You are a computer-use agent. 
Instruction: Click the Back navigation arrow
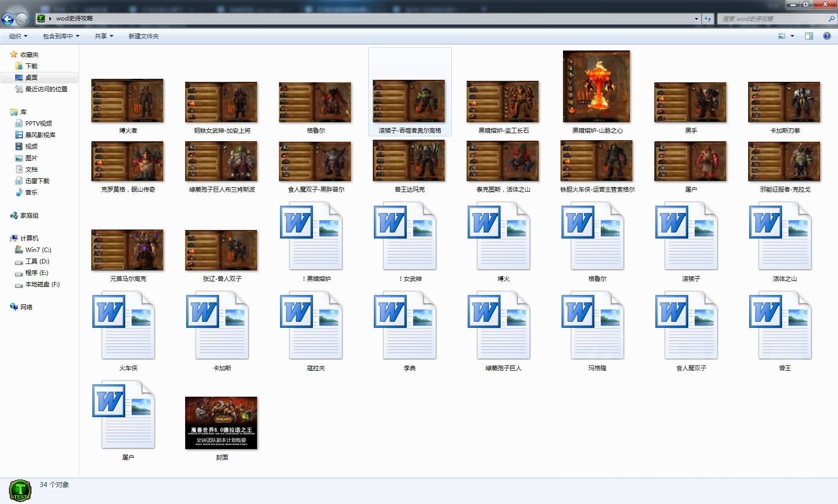(7, 19)
